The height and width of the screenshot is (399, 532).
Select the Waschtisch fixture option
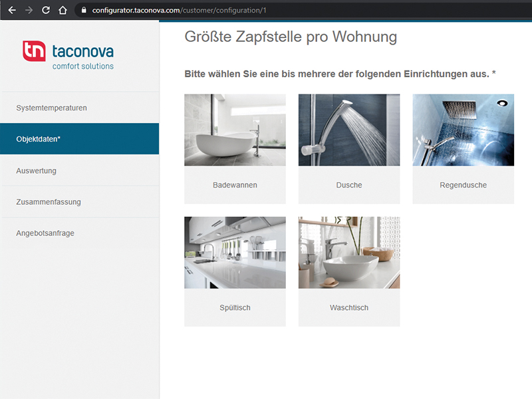pyautogui.click(x=349, y=270)
